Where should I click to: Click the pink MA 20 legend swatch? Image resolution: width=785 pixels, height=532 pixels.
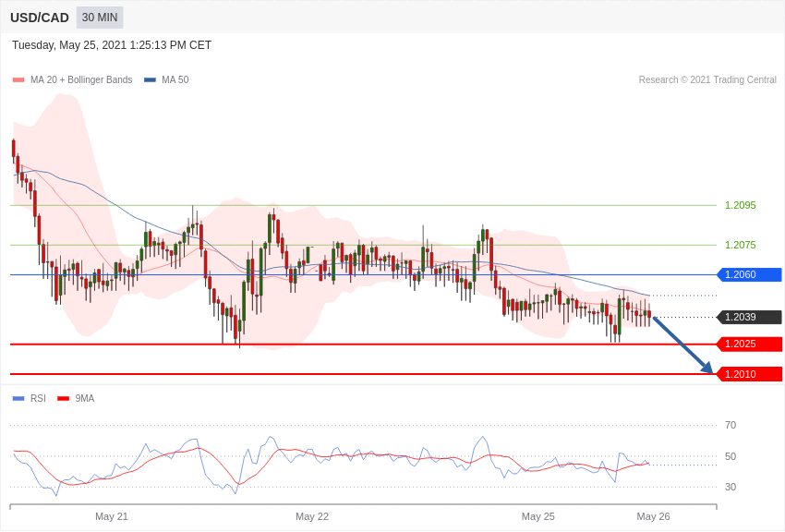[18, 80]
